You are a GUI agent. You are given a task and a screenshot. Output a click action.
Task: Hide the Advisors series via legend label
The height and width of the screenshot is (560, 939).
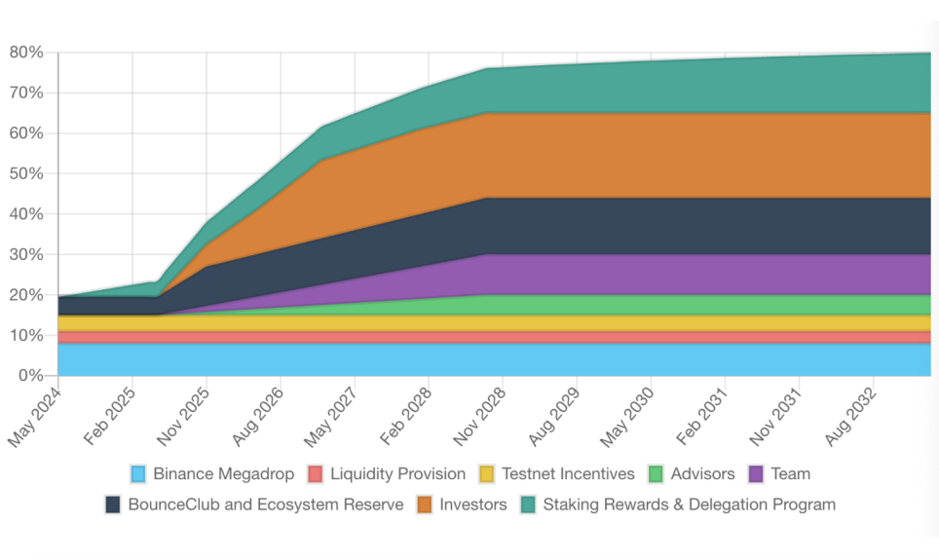tap(702, 474)
